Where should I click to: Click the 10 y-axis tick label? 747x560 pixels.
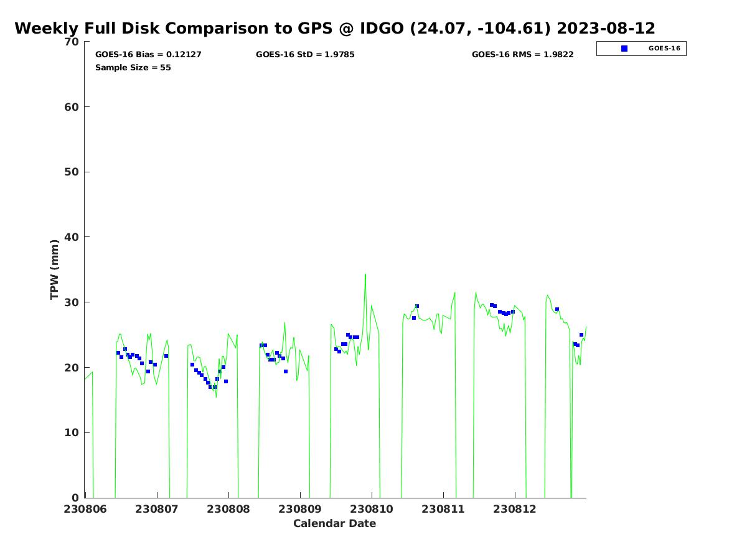click(x=72, y=432)
